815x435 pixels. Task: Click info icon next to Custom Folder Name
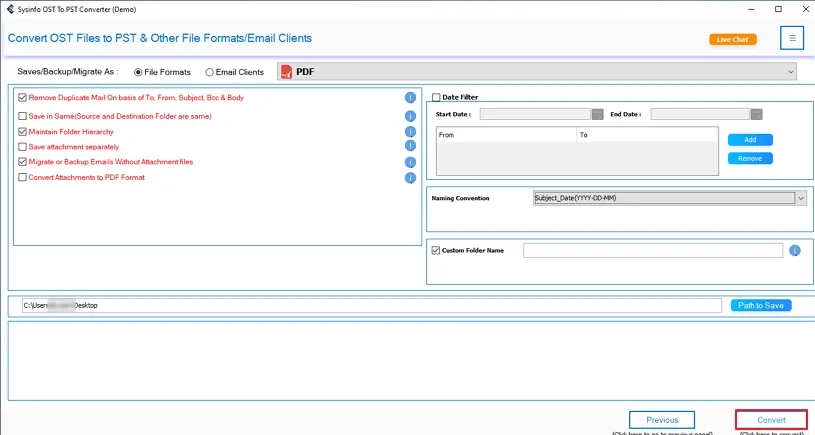tap(795, 251)
